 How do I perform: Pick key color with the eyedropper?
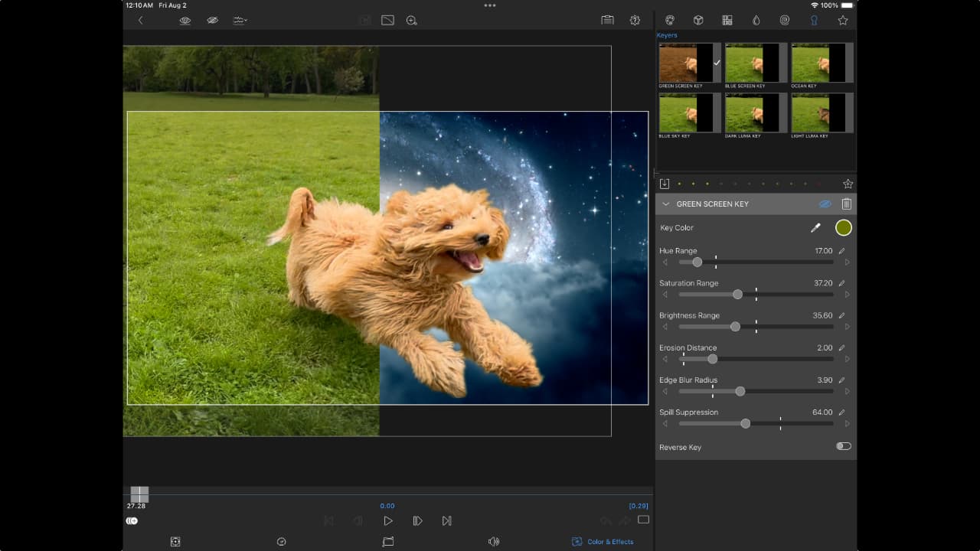click(x=816, y=227)
